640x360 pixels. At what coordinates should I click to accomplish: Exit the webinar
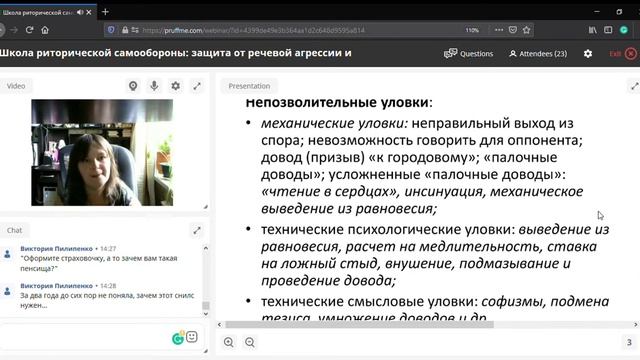tap(623, 53)
